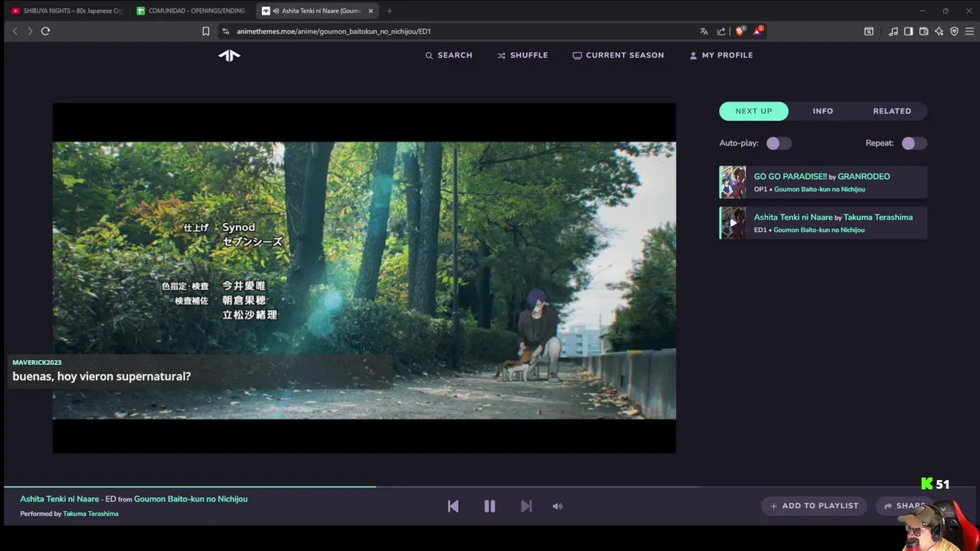Open Goumon Baito-kun no Nichijou link in player bar
The image size is (980, 551).
click(191, 499)
